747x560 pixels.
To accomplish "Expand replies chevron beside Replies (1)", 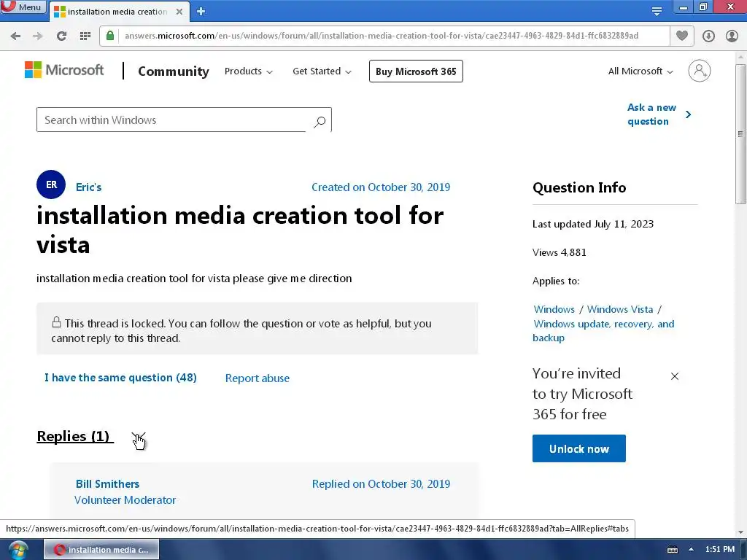I will [x=139, y=437].
